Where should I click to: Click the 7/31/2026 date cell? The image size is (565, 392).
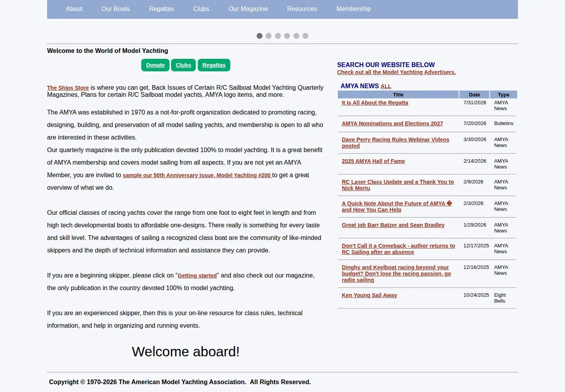click(475, 103)
